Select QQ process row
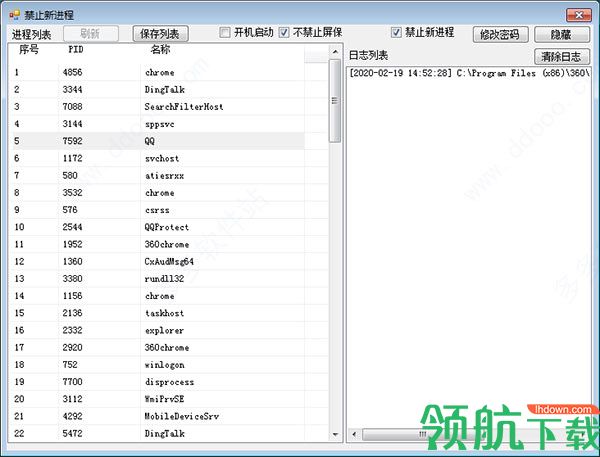Image resolution: width=600 pixels, height=457 pixels. pos(159,141)
